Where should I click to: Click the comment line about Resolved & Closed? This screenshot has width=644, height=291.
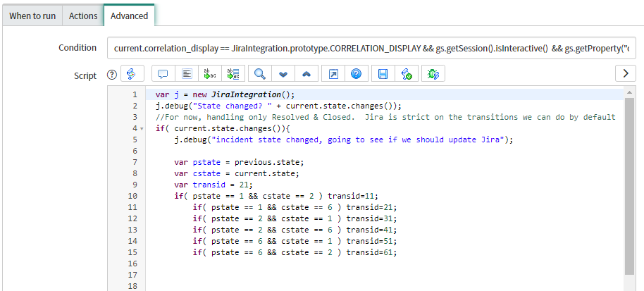pos(385,117)
